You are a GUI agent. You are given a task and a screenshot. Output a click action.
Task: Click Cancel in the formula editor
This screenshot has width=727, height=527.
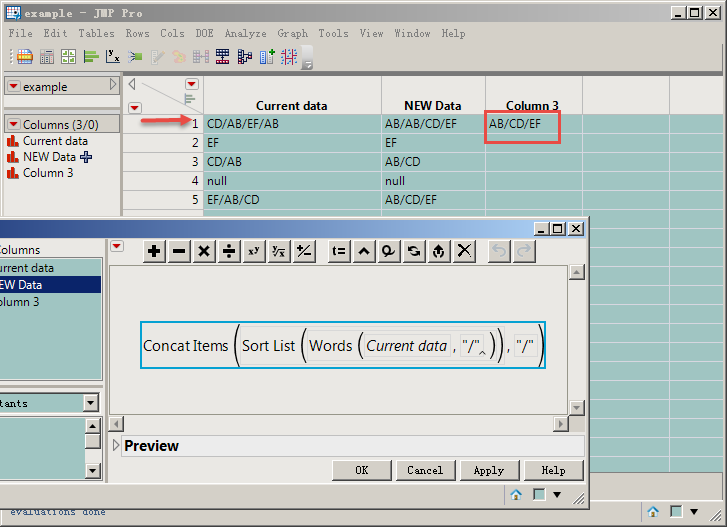(425, 470)
